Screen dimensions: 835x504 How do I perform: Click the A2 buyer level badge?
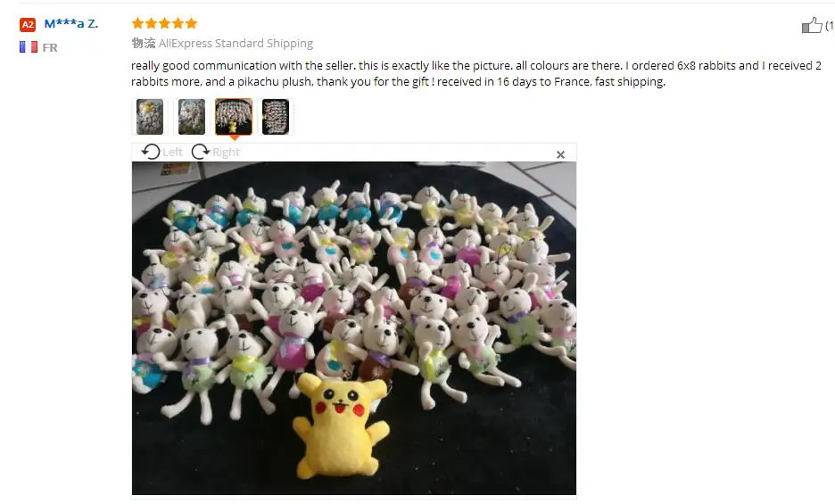pyautogui.click(x=28, y=24)
